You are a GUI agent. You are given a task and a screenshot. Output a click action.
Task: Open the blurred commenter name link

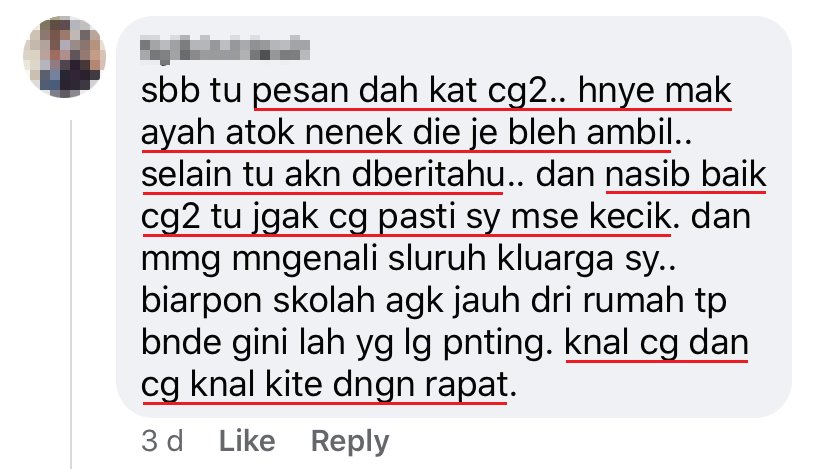coord(225,50)
